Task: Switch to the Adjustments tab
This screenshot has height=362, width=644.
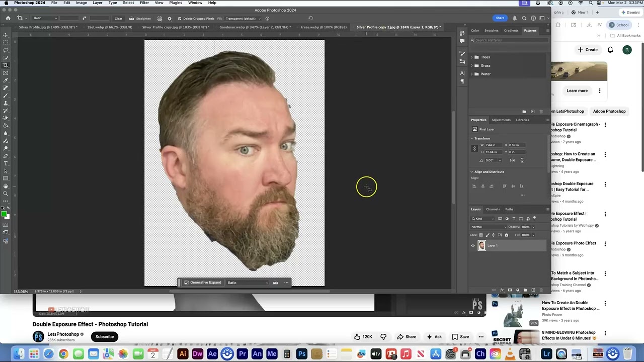Action: 501,120
